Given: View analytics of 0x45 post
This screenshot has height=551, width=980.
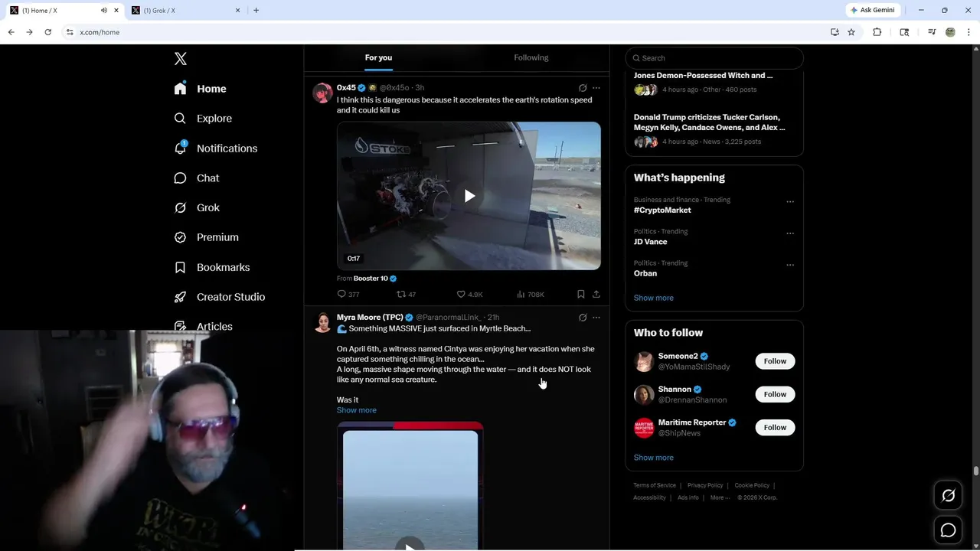Looking at the screenshot, I should click(531, 294).
